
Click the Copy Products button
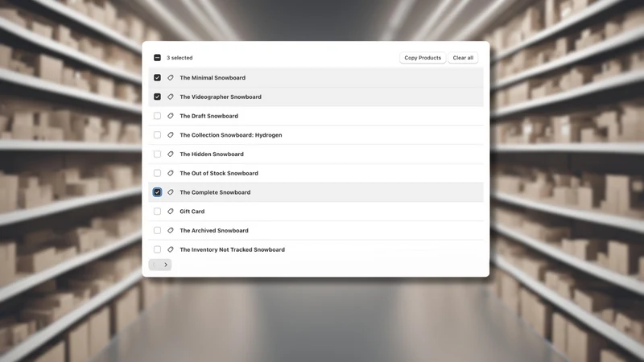(x=423, y=58)
